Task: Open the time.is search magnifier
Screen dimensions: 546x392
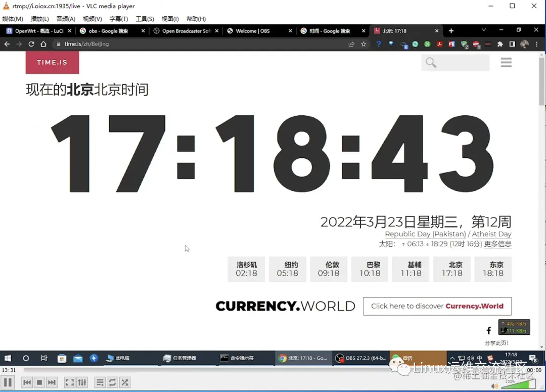Action: (430, 62)
